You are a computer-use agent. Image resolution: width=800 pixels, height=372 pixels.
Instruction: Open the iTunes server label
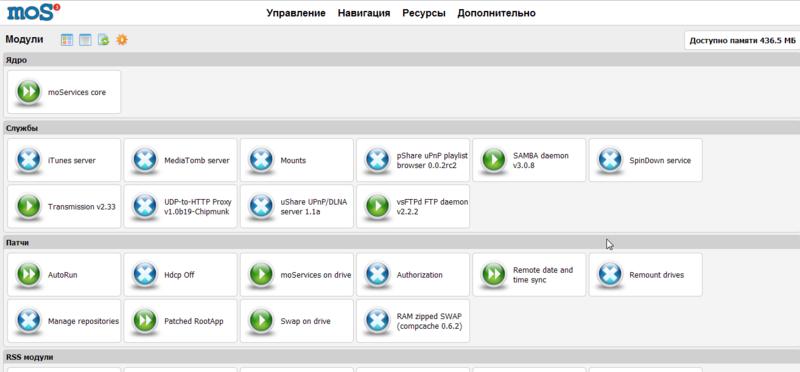tap(71, 160)
